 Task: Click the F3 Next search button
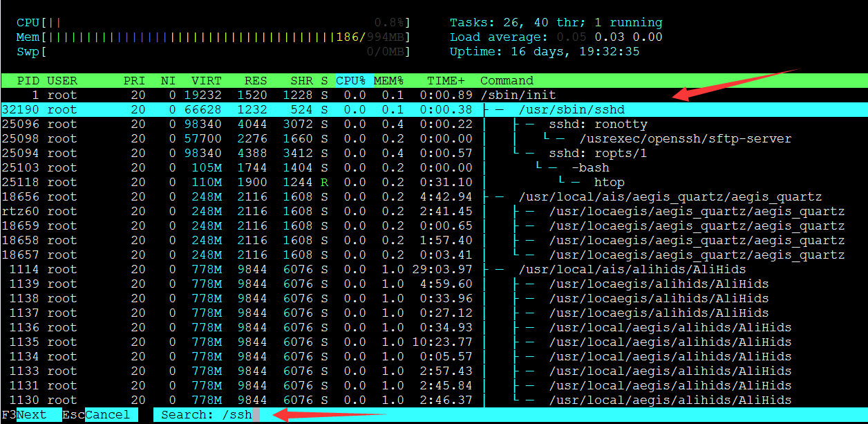(31, 415)
